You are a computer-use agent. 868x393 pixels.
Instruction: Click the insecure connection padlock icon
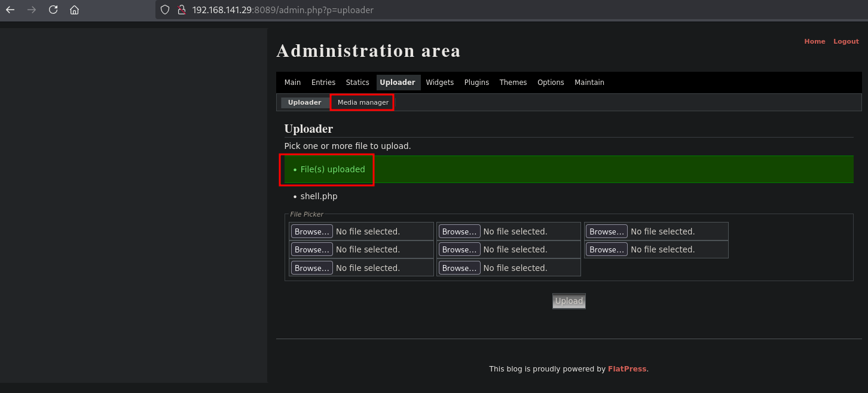click(182, 10)
